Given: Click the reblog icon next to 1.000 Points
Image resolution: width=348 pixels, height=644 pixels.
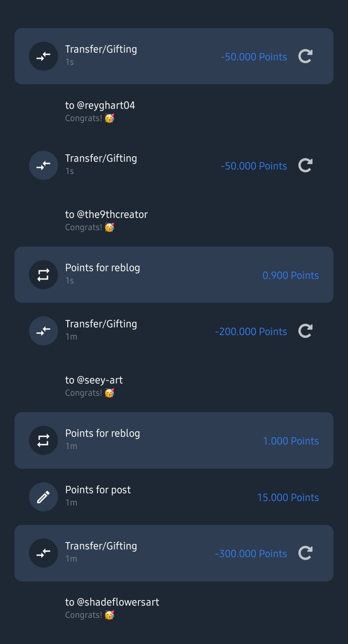Looking at the screenshot, I should 44,440.
